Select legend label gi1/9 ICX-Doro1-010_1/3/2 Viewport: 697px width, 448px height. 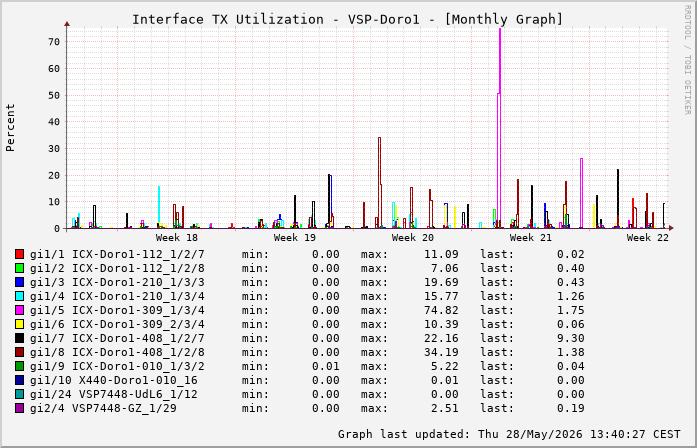pos(117,366)
